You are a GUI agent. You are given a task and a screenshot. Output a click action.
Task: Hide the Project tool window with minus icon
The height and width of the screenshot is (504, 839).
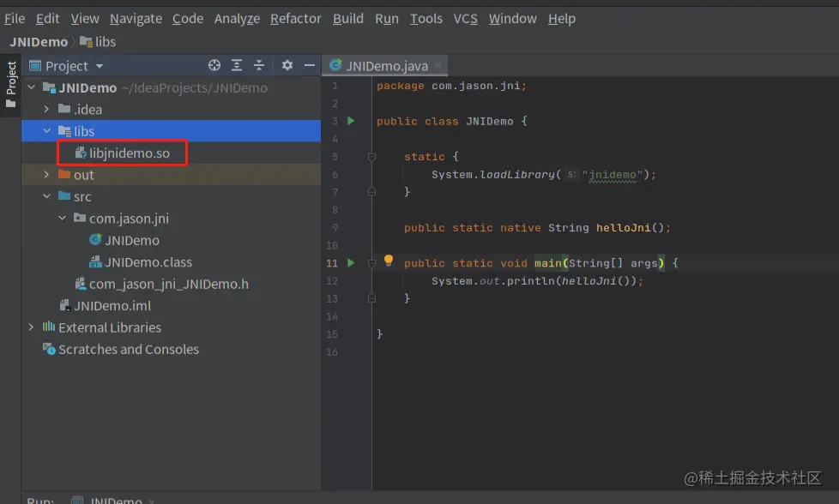pyautogui.click(x=310, y=64)
